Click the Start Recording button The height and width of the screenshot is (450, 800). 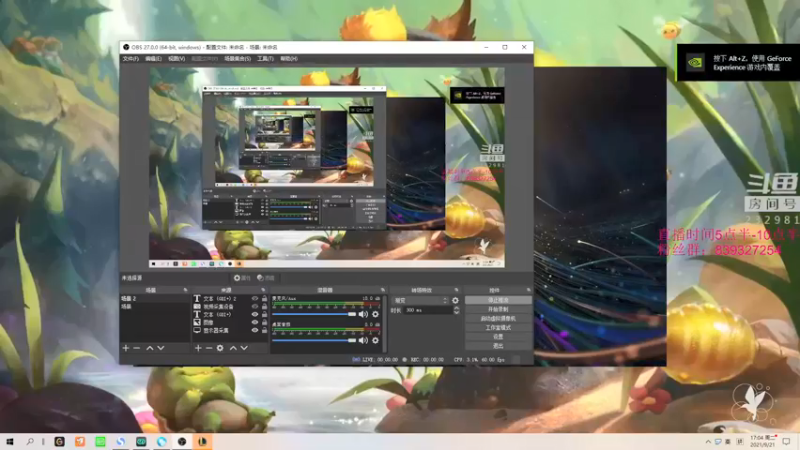pyautogui.click(x=498, y=310)
